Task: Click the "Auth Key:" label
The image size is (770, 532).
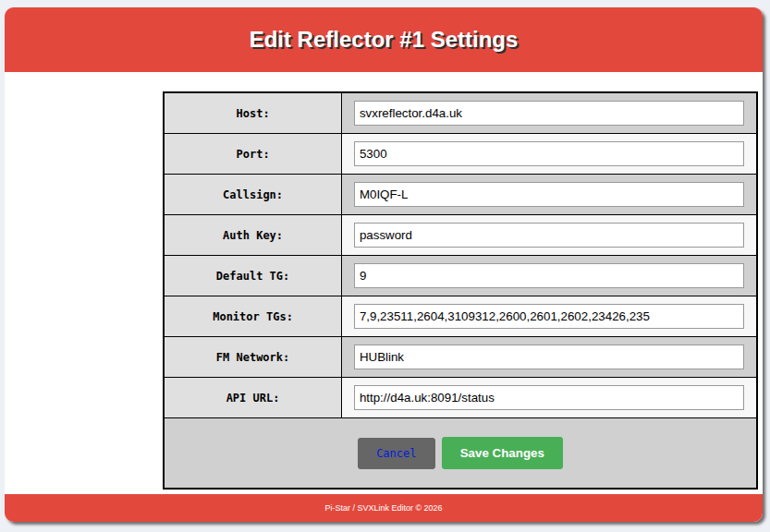Action: click(252, 236)
